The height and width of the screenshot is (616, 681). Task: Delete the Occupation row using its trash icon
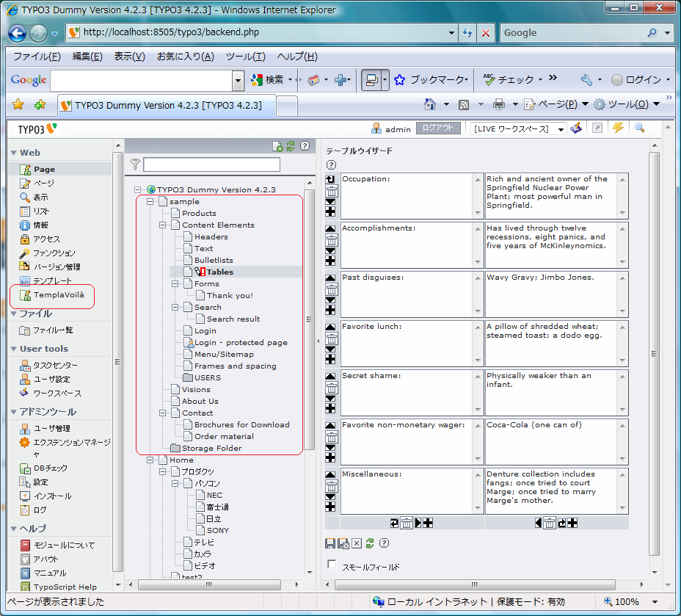coord(331,191)
